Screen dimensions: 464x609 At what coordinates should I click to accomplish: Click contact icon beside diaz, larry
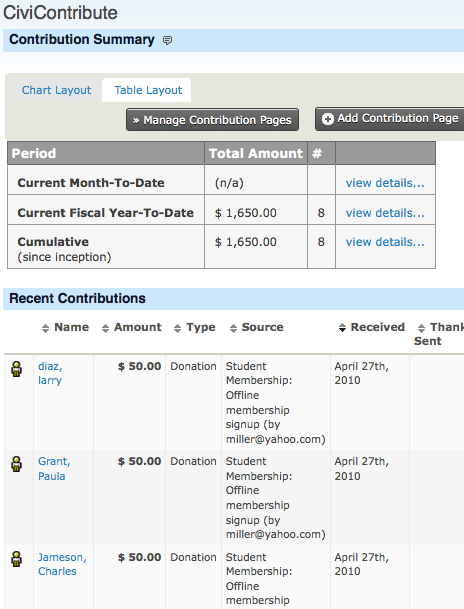pos(16,369)
